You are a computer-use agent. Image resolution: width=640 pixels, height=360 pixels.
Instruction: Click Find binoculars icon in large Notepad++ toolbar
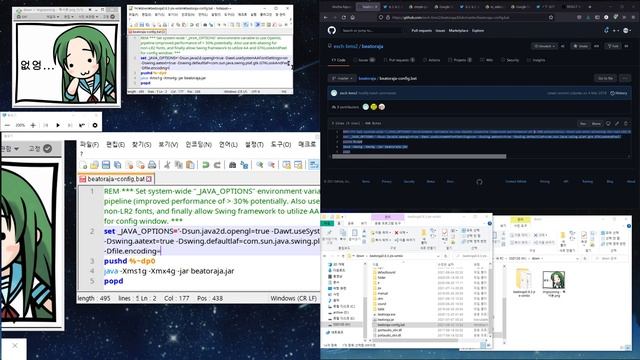pos(233,165)
